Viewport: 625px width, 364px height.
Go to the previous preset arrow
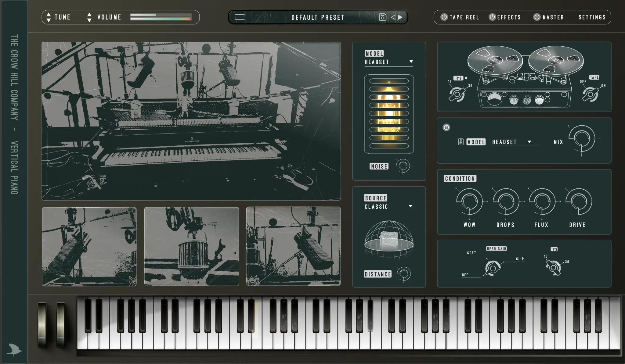pos(393,17)
